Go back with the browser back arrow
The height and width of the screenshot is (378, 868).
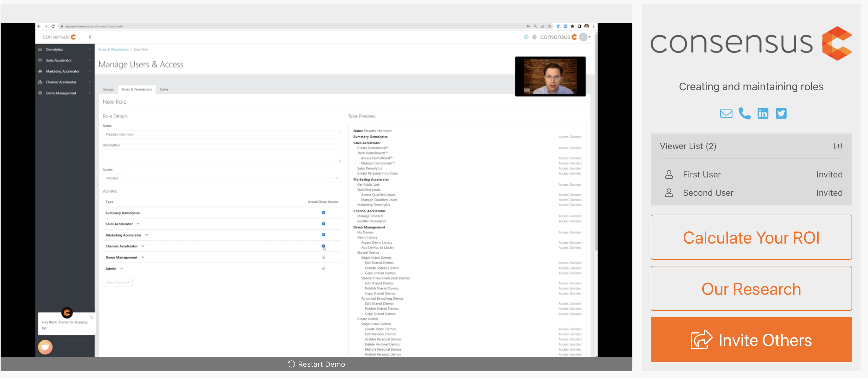(39, 26)
